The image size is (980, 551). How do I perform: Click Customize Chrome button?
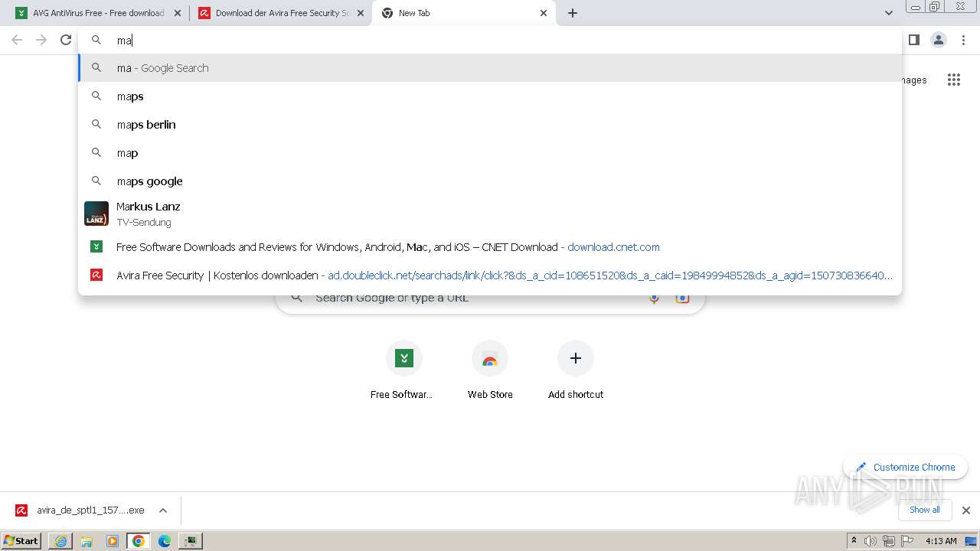pyautogui.click(x=906, y=467)
